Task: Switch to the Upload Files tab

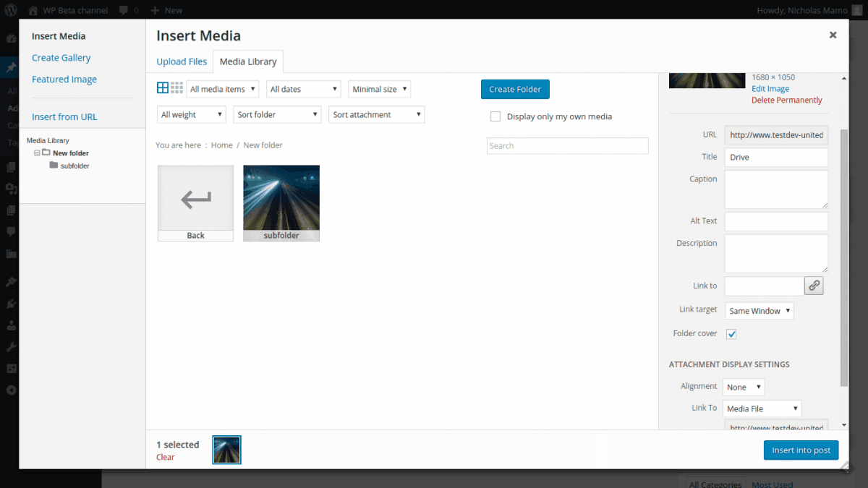Action: pyautogui.click(x=182, y=61)
